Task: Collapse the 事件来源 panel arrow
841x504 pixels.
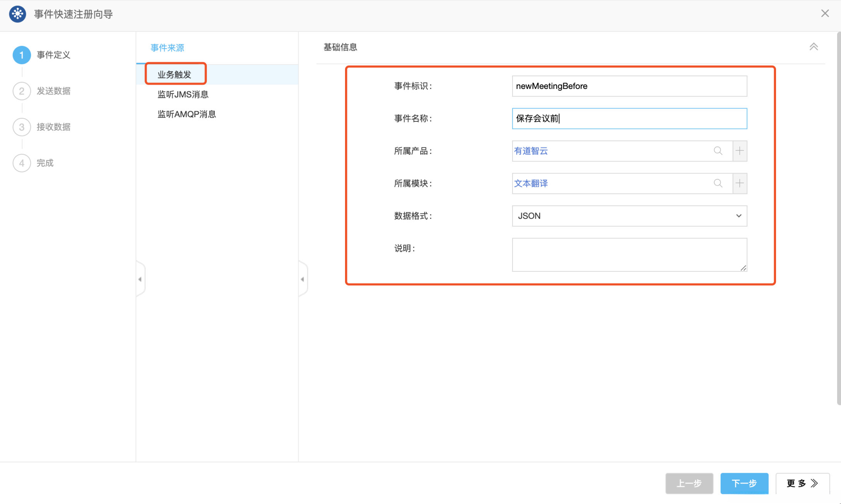Action: (x=303, y=279)
